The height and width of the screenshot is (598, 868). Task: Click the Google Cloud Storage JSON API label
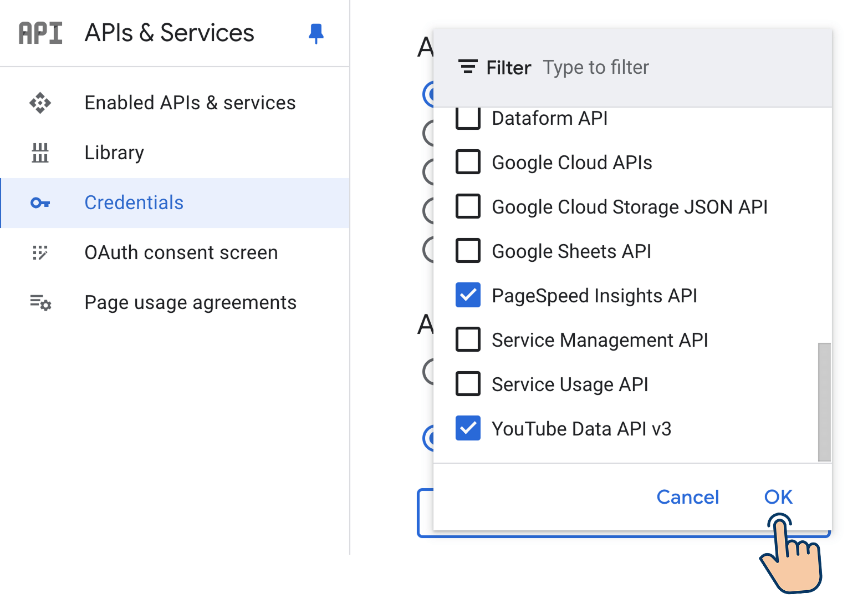(630, 207)
